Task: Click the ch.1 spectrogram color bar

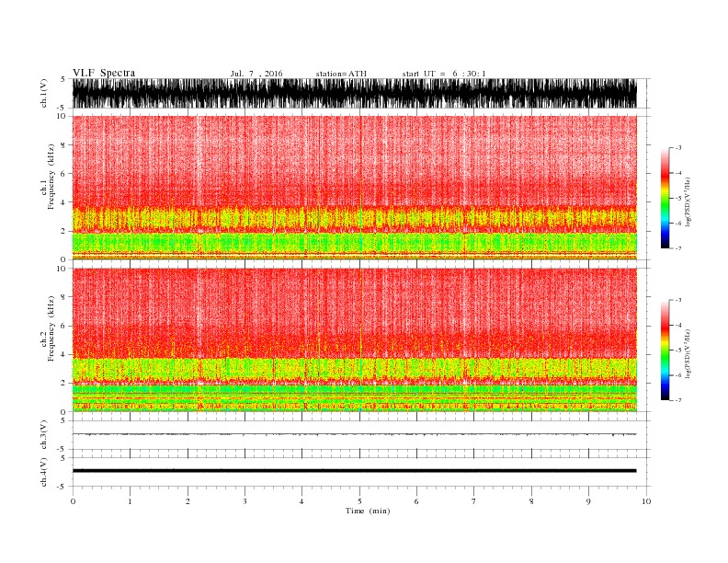Action: pos(665,198)
